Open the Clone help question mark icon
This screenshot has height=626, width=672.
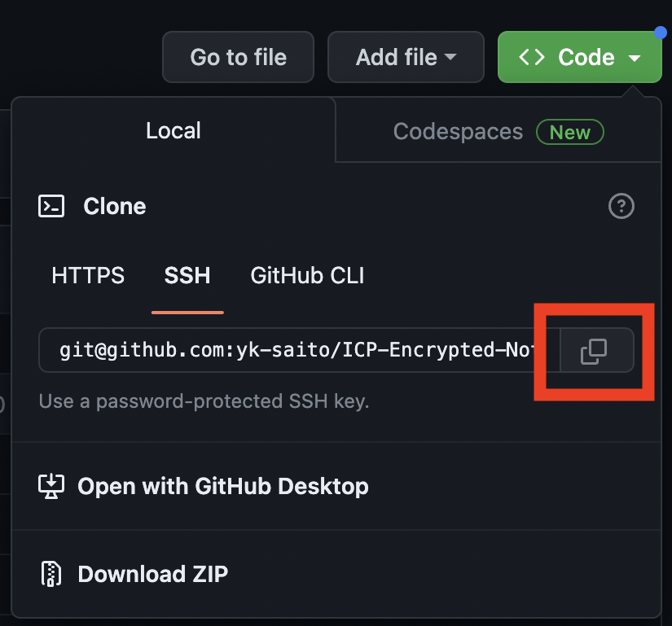click(x=621, y=206)
